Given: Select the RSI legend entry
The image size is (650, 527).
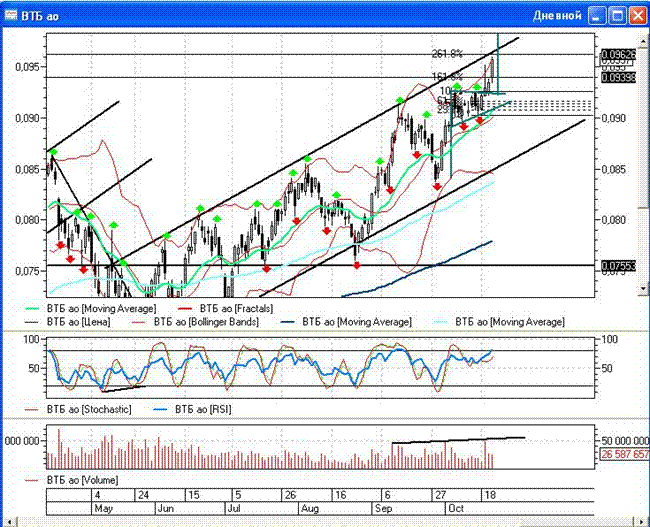Looking at the screenshot, I should pos(192,409).
